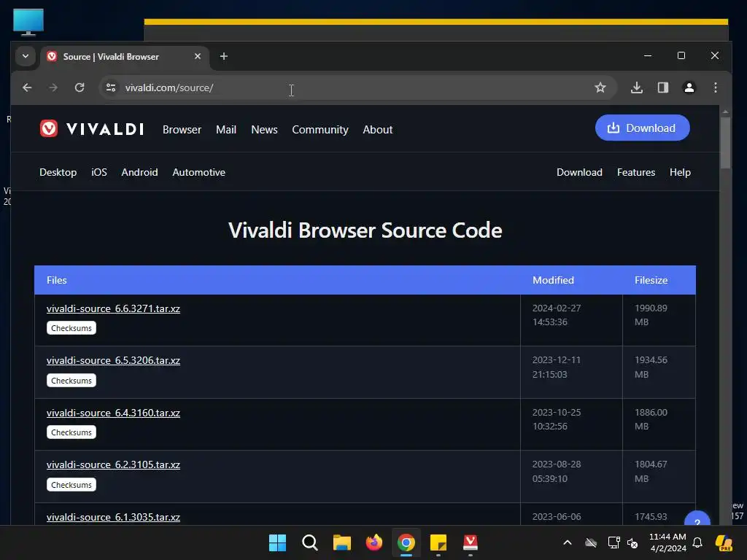The height and width of the screenshot is (560, 747).
Task: Click the Chrome taskbar icon
Action: (406, 542)
